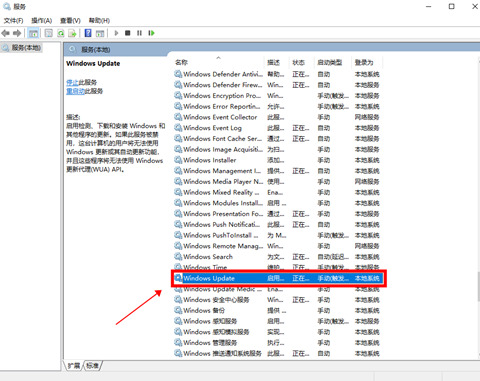Open the 帮助(H) menu
The width and height of the screenshot is (480, 381).
pyautogui.click(x=99, y=21)
